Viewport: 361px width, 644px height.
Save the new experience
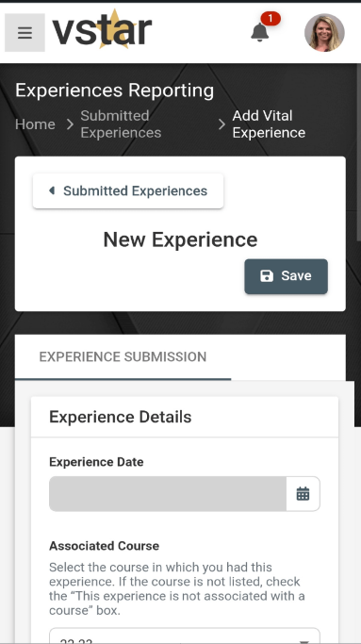click(287, 276)
